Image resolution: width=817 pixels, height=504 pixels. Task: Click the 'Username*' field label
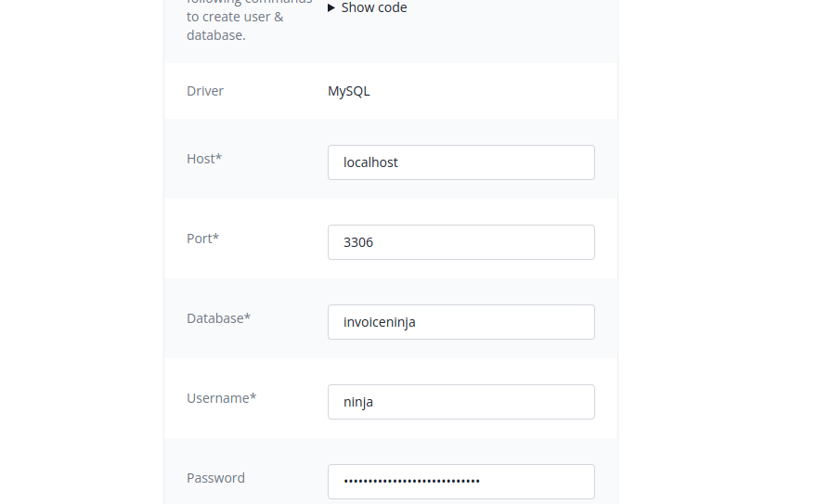(221, 398)
